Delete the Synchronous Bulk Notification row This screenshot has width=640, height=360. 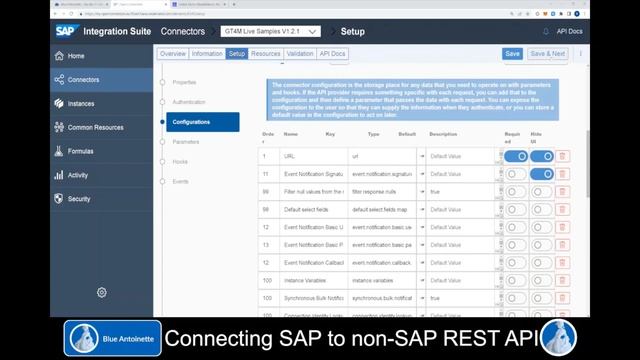point(562,298)
